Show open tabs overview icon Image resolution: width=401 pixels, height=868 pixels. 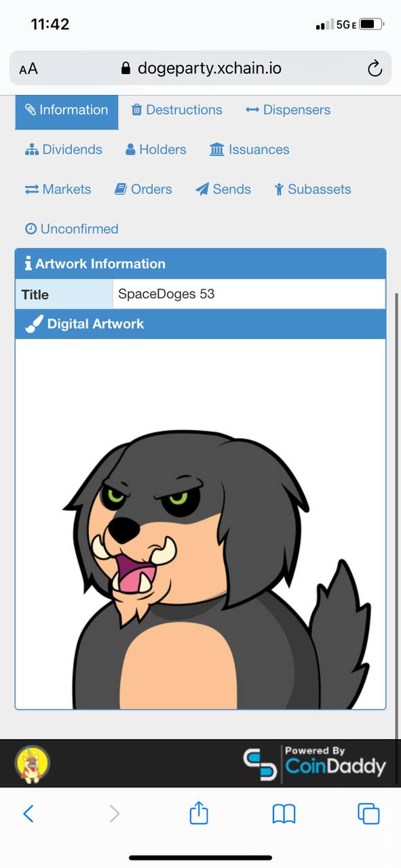point(368,814)
